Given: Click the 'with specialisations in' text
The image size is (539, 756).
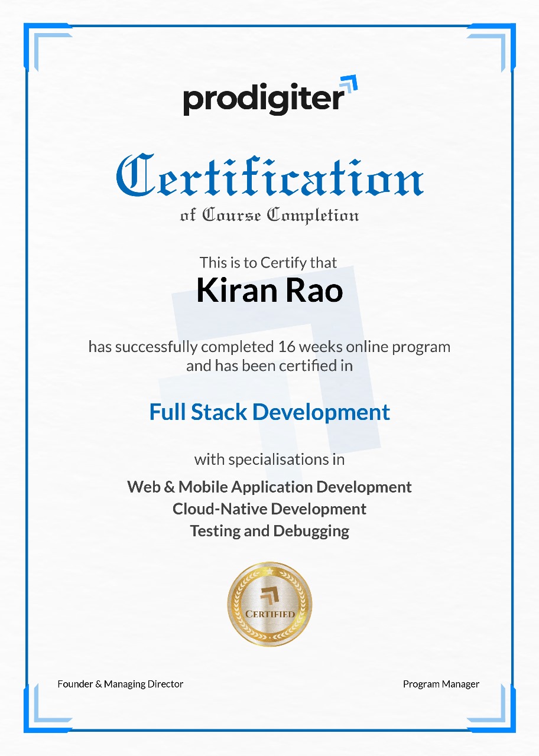Looking at the screenshot, I should 269,459.
